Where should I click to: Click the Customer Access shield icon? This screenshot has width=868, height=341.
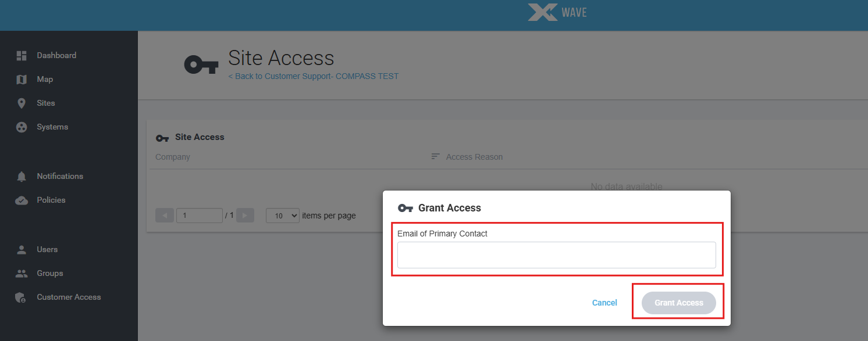22,297
